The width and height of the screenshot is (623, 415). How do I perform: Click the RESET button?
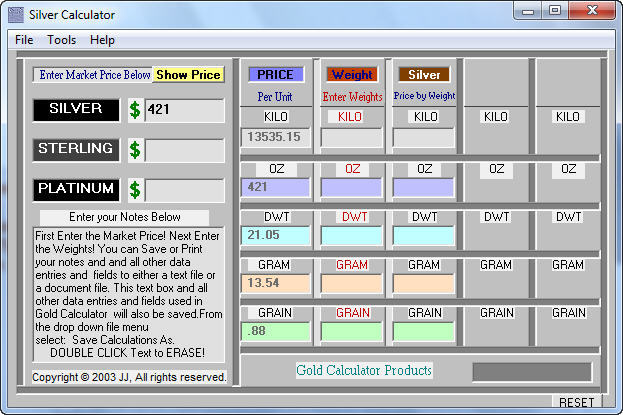576,403
